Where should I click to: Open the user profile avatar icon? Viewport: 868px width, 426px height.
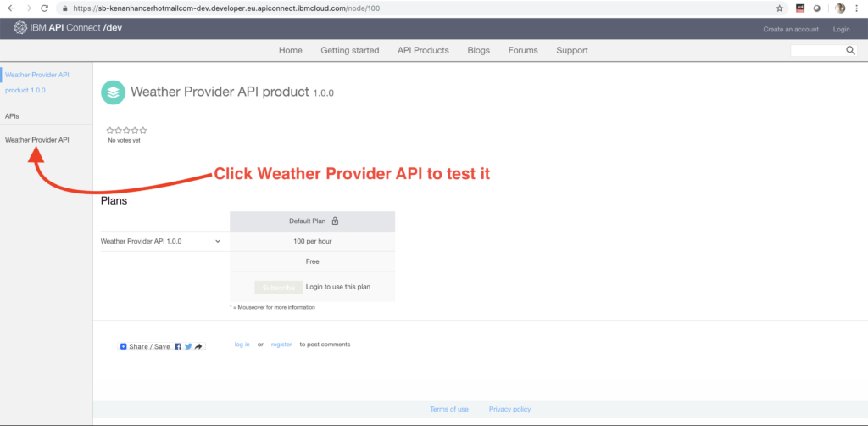tap(840, 8)
